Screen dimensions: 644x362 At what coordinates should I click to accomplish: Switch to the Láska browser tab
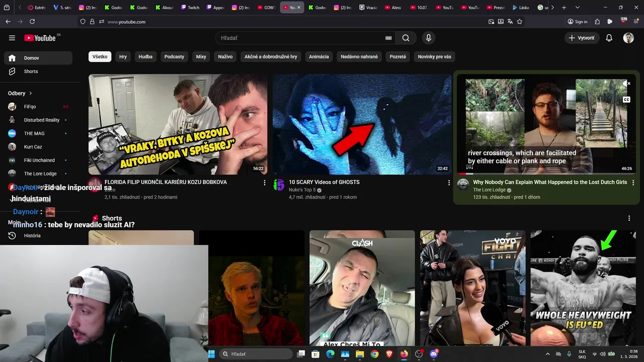coord(521,8)
